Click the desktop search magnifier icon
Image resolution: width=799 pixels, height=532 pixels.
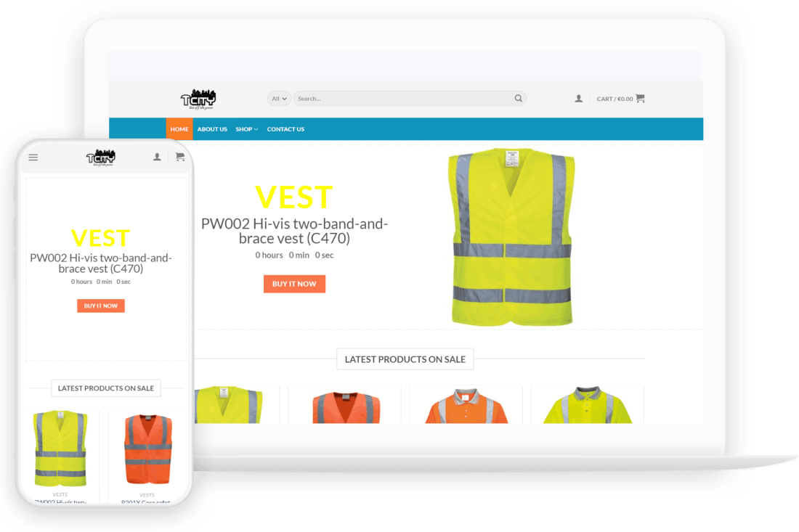pos(518,99)
